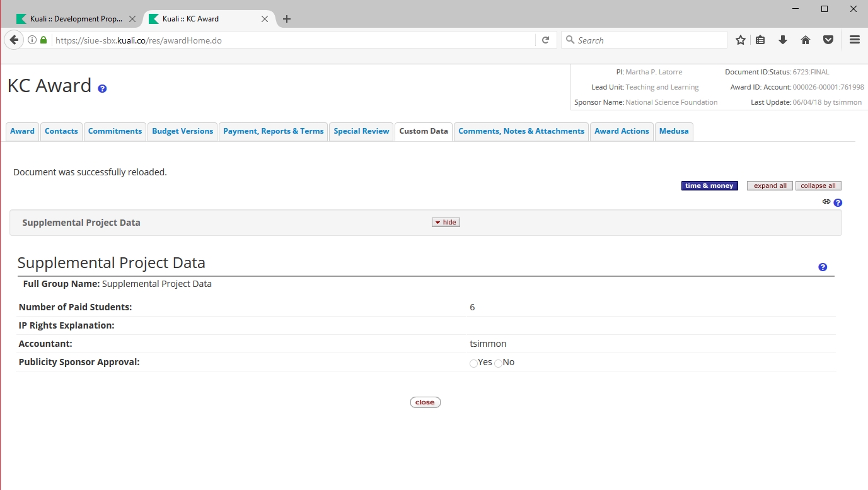Viewport: 868px width, 490px height.
Task: Open the Award Actions tab
Action: point(622,131)
